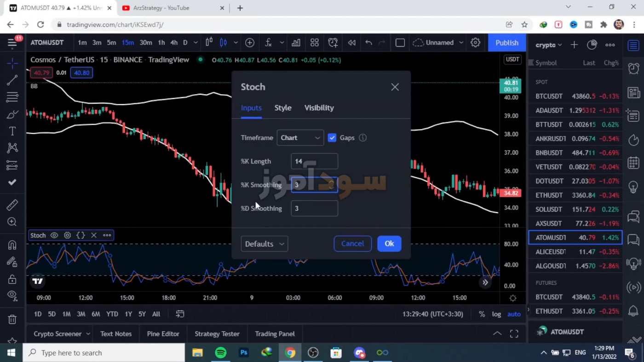
Task: Select the YTD date range
Action: (112, 314)
